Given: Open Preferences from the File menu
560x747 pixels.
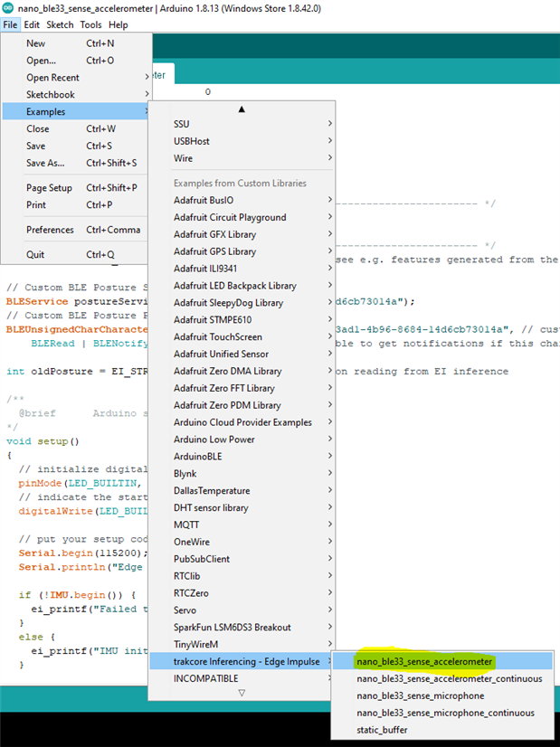Looking at the screenshot, I should pyautogui.click(x=76, y=230).
